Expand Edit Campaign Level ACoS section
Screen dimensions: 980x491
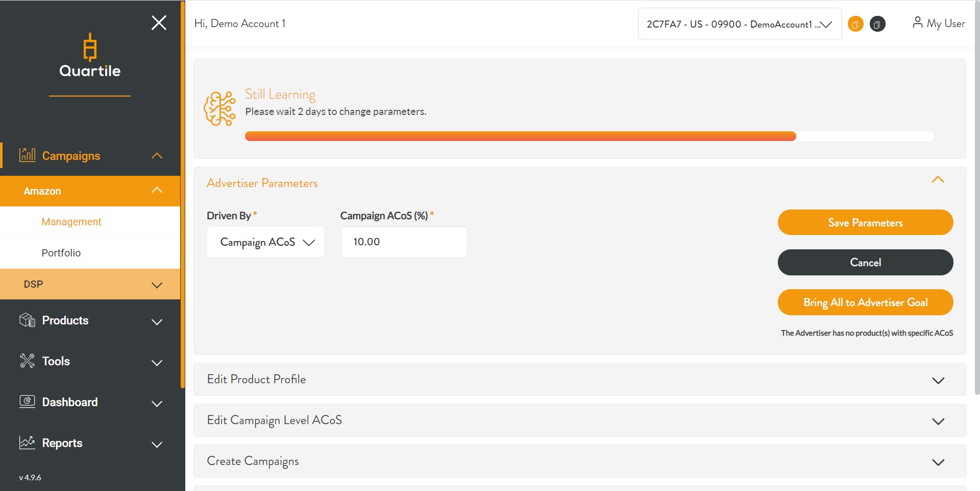(938, 422)
